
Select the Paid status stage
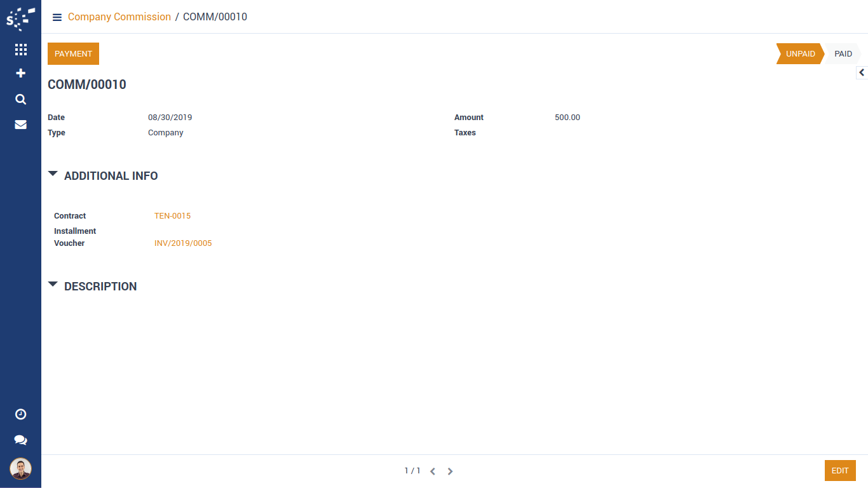coord(843,54)
